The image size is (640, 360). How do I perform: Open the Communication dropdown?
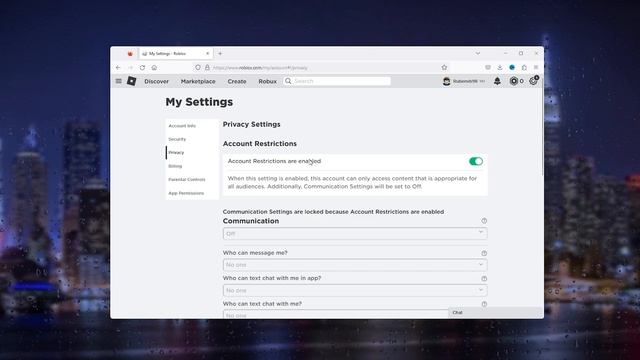tap(355, 233)
